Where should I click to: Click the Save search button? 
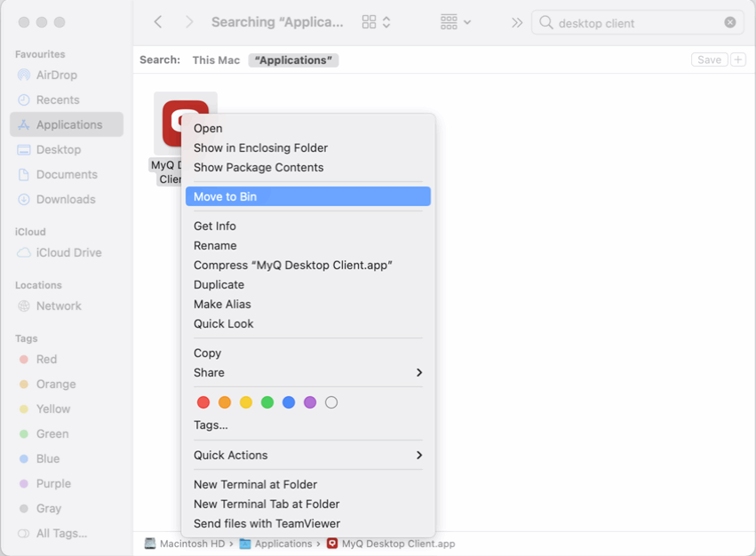(x=708, y=60)
